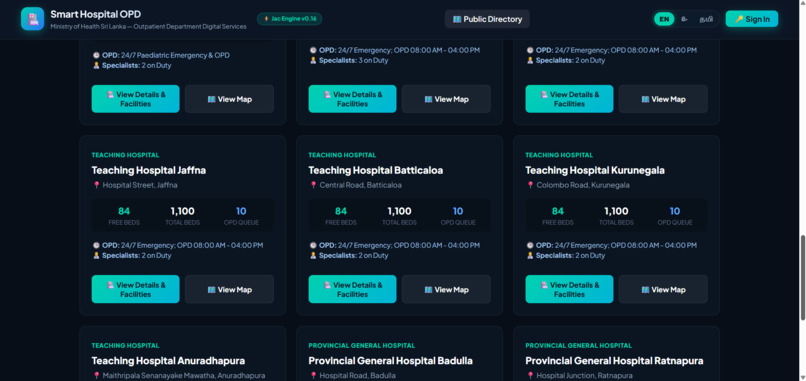Click the location pin beside Central Road, Batticaloa
The width and height of the screenshot is (806, 381).
[x=313, y=185]
